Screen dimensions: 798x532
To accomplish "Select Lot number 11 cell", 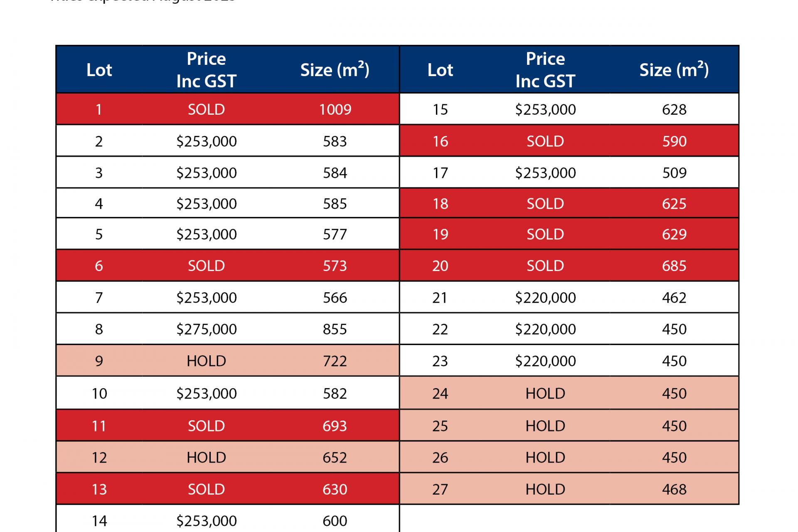I will pyautogui.click(x=99, y=426).
